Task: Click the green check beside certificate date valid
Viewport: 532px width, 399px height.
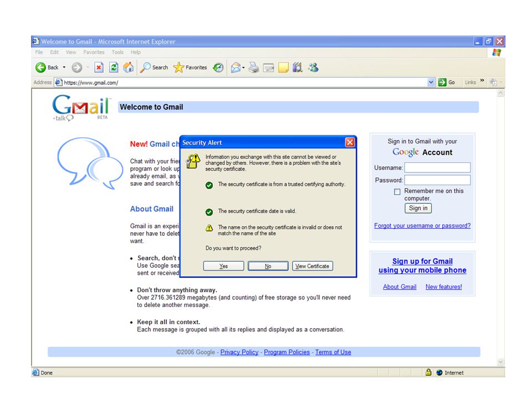Action: pyautogui.click(x=209, y=212)
